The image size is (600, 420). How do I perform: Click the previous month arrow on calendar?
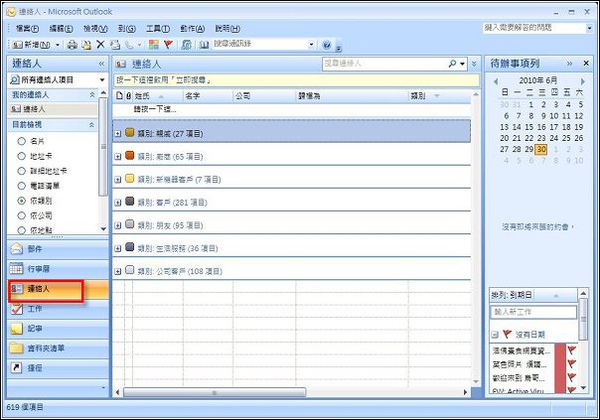[496, 81]
